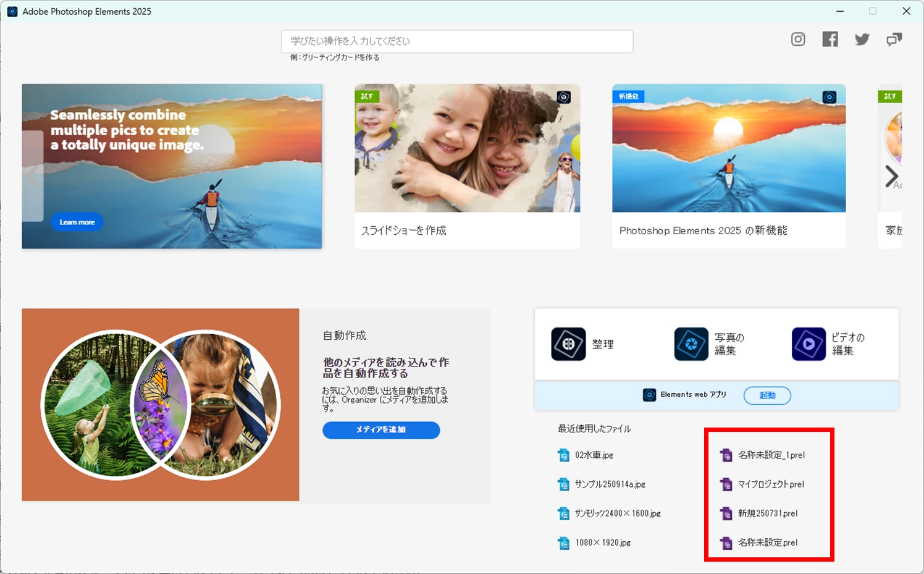Click the search field 学びたい操作を入力してください
Viewport: 924px width, 574px height.
[x=457, y=41]
